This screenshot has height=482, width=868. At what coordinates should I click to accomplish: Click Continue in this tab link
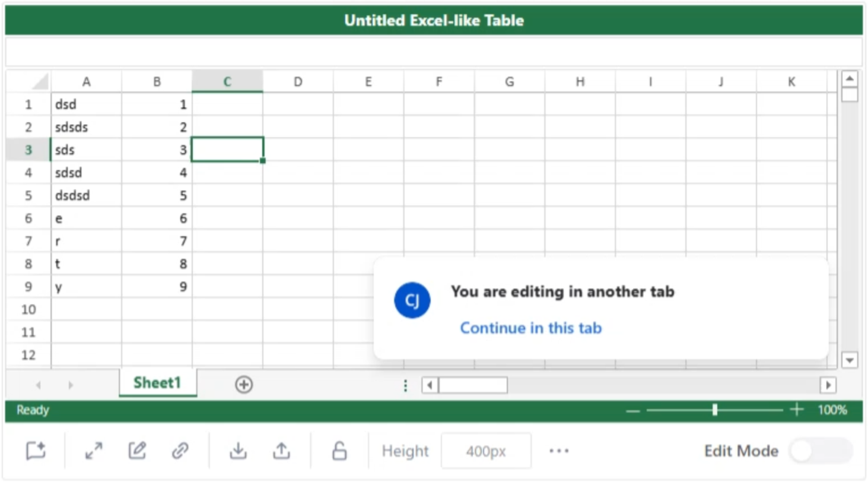click(531, 328)
